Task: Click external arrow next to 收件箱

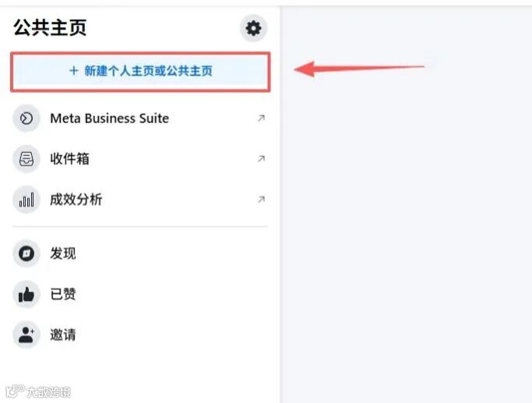Action: point(261,158)
